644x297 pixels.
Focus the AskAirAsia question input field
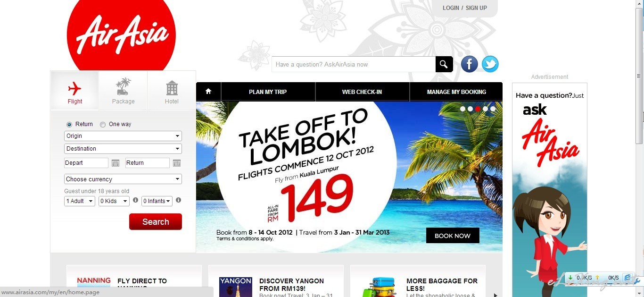pyautogui.click(x=354, y=64)
